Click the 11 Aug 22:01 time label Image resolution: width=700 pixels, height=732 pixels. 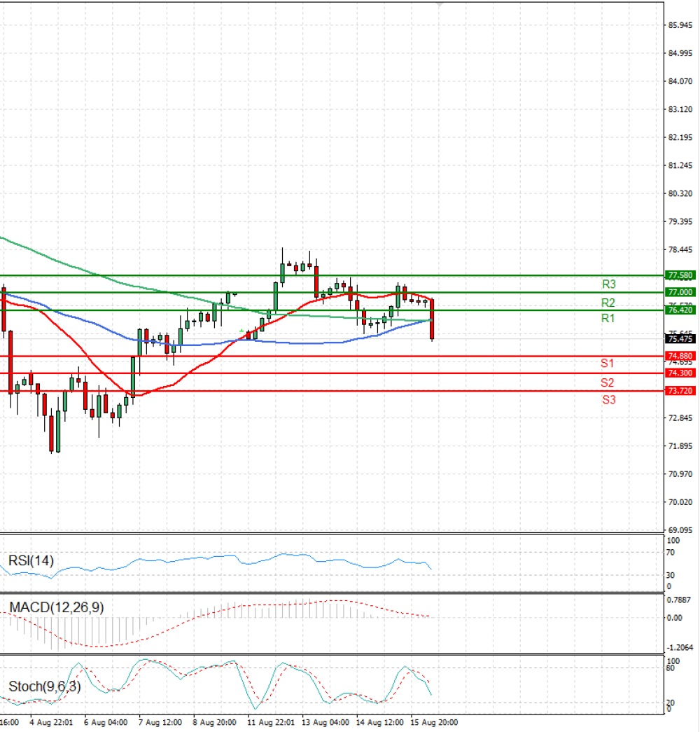(271, 722)
